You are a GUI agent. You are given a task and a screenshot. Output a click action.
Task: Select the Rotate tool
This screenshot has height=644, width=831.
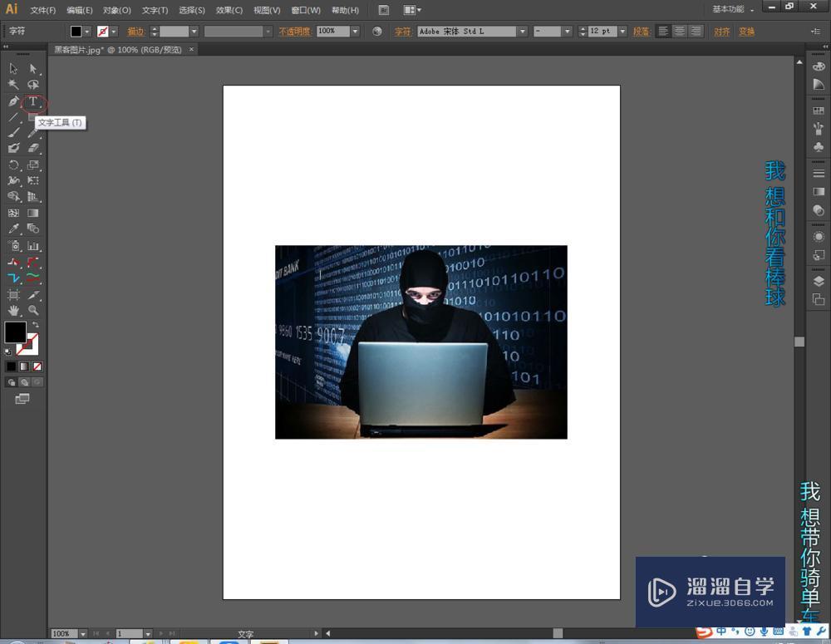coord(14,165)
